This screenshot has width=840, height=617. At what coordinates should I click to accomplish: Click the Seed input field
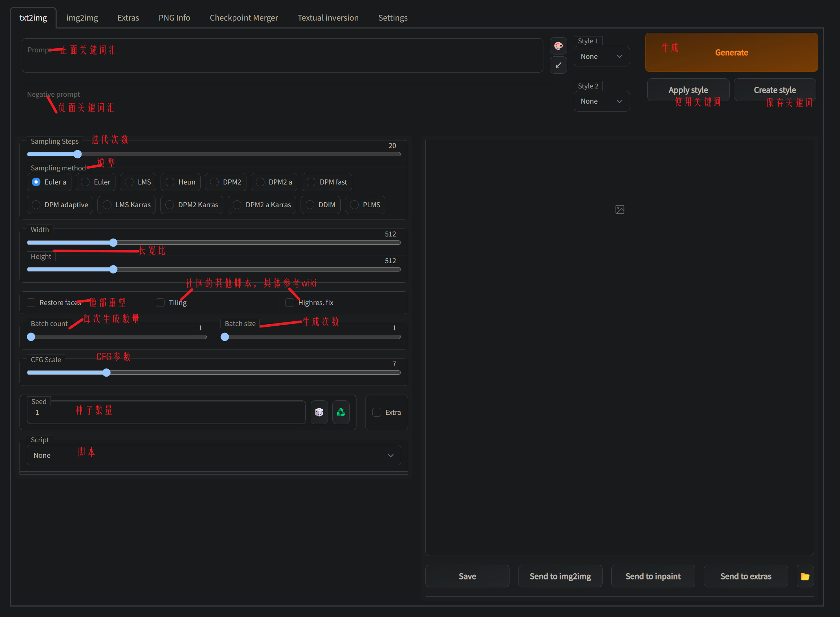pos(166,412)
